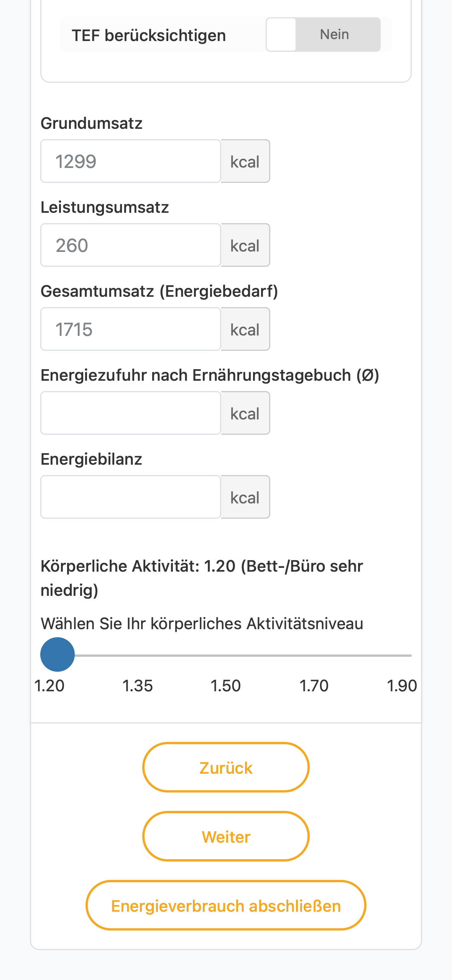Click kcal unit beside Energiezufuhr field
Viewport: 452px width, 980px height.
(x=245, y=413)
